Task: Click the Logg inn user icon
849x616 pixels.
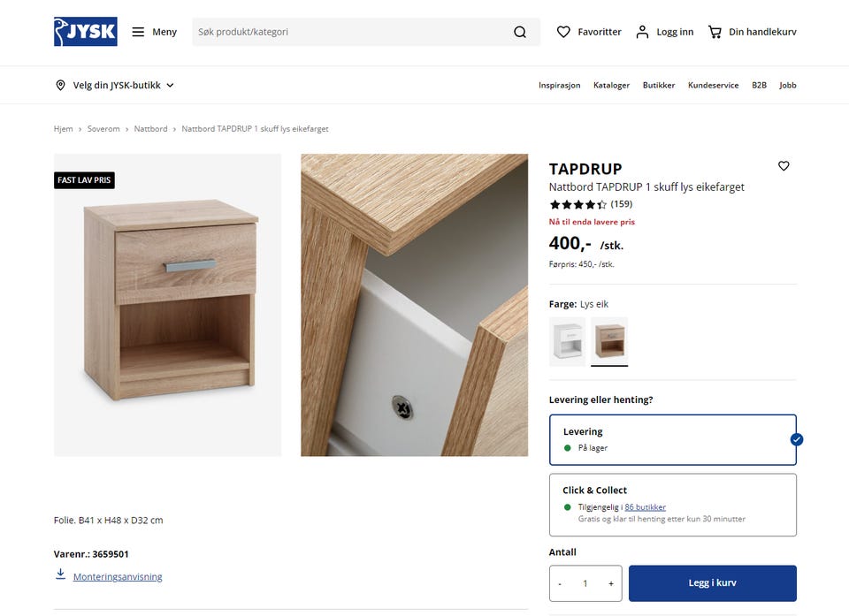Action: 642,32
